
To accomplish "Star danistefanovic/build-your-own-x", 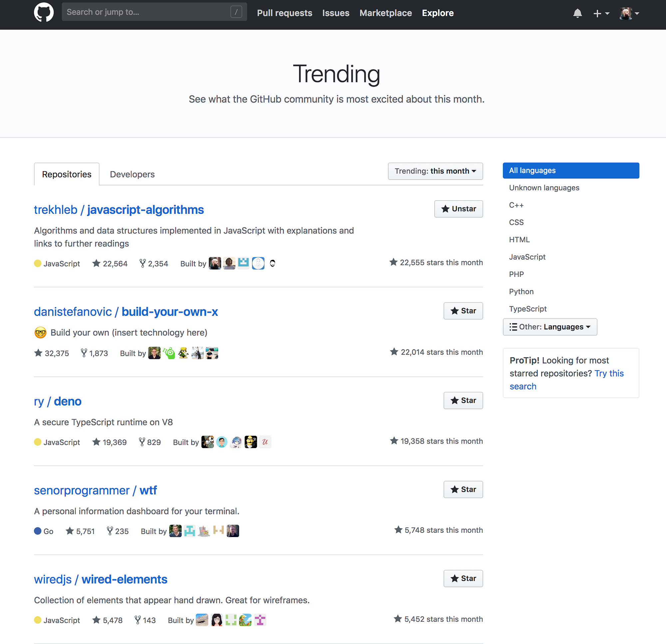I will pos(463,311).
